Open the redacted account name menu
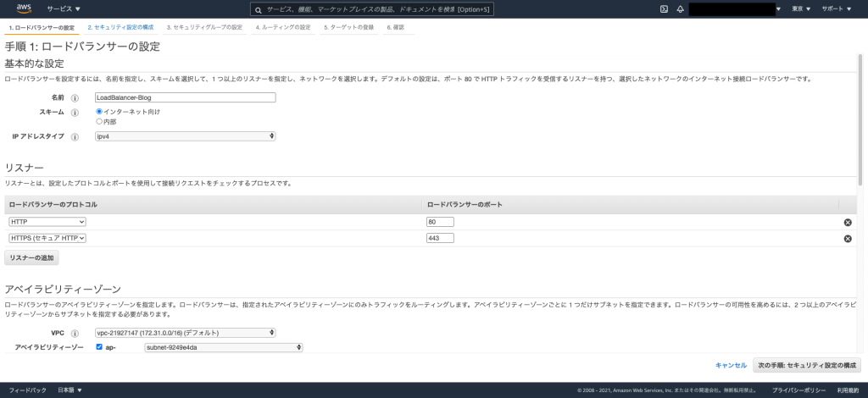Screen dimensions: 868x398 pyautogui.click(x=735, y=8)
